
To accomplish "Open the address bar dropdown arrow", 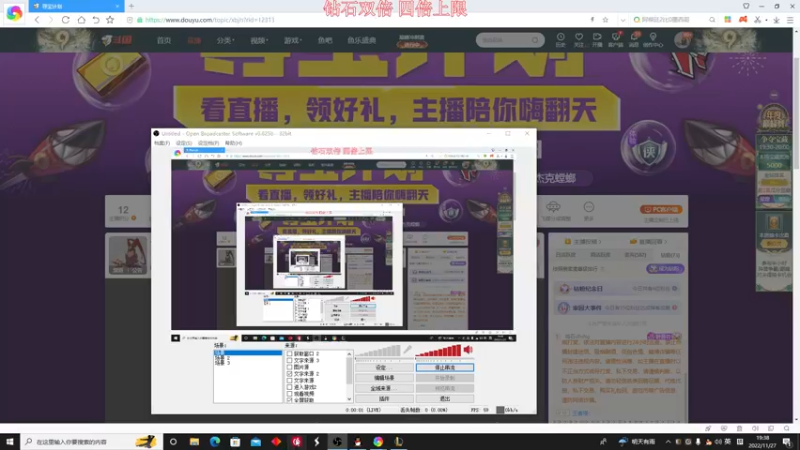I will click(x=622, y=20).
